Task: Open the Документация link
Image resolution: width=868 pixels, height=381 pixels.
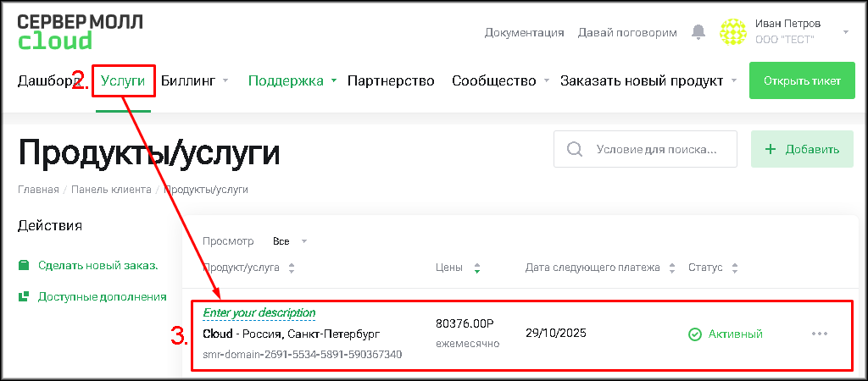Action: click(524, 33)
